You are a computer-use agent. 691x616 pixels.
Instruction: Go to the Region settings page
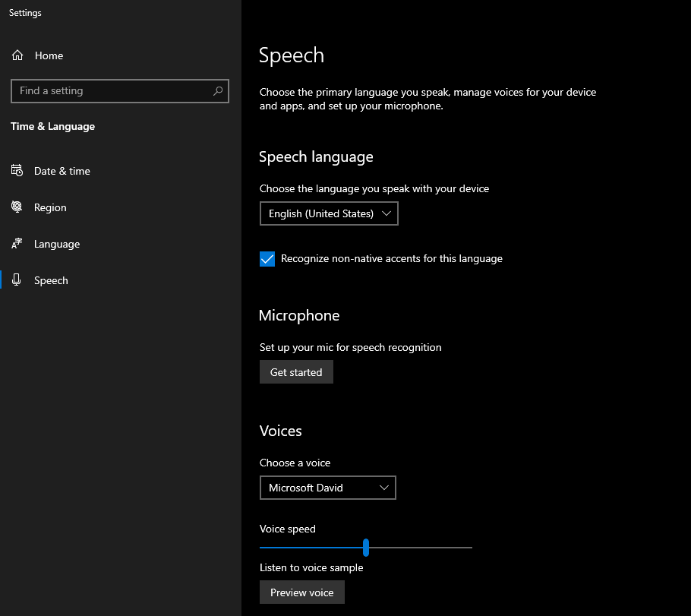click(x=50, y=207)
